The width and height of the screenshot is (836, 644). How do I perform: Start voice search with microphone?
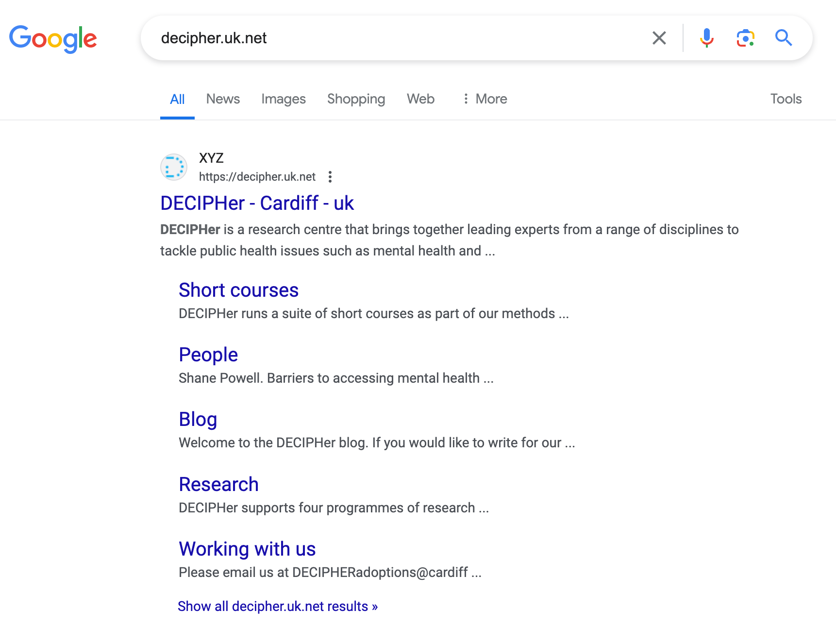pyautogui.click(x=706, y=38)
